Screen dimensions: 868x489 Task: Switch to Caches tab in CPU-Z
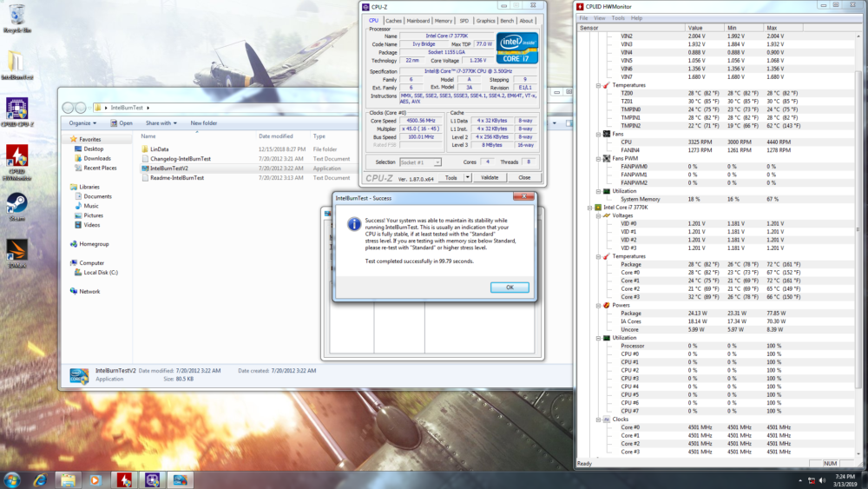[393, 21]
